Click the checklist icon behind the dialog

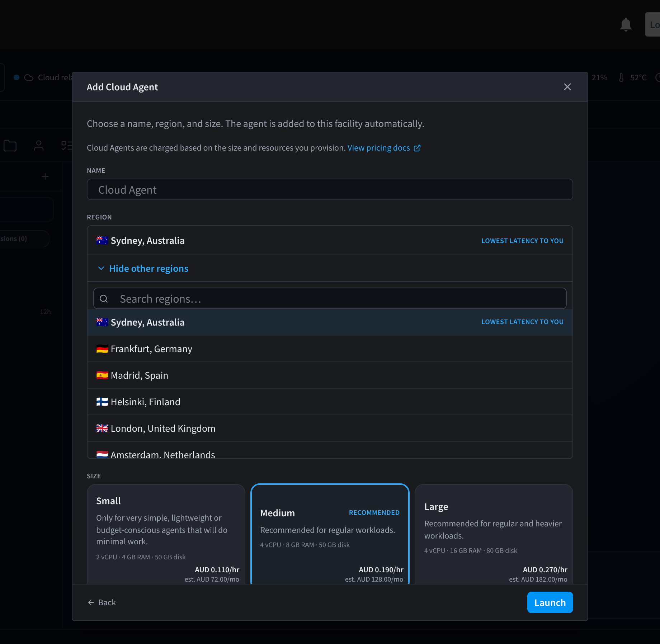click(x=67, y=146)
